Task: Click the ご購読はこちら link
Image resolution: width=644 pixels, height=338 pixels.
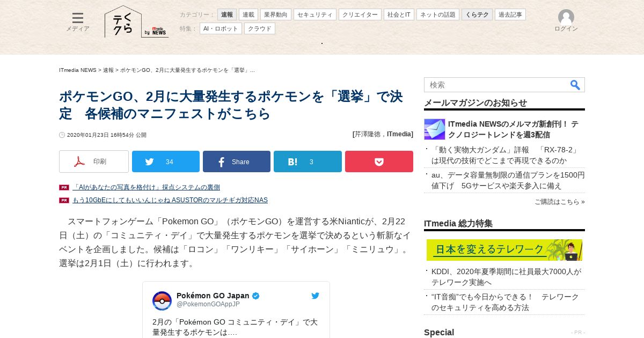Action: [x=560, y=202]
